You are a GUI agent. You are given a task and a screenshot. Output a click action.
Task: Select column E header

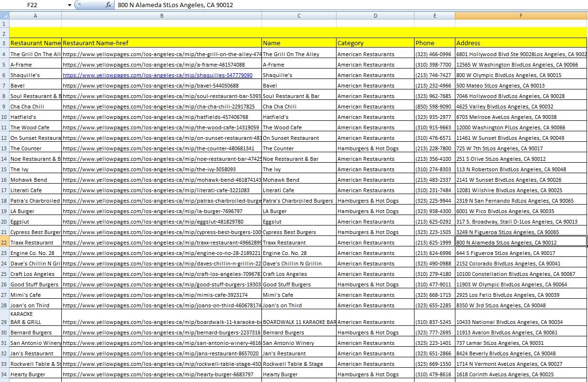434,15
